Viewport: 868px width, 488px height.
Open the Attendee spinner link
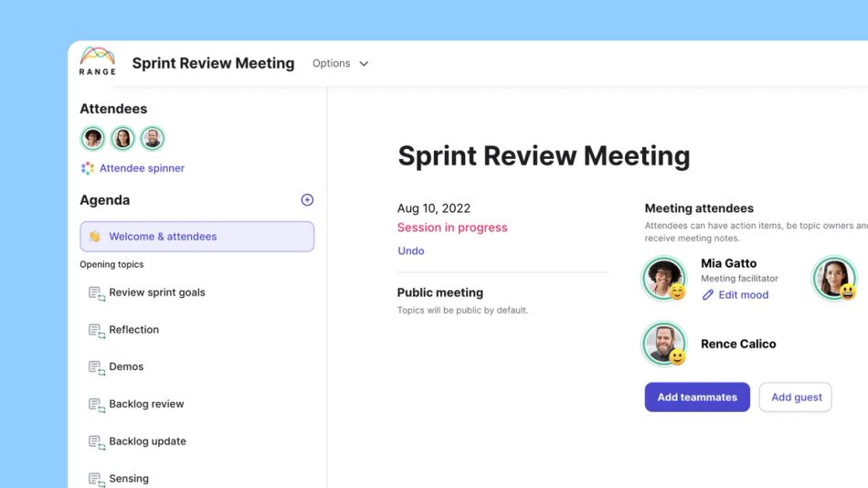tap(142, 168)
